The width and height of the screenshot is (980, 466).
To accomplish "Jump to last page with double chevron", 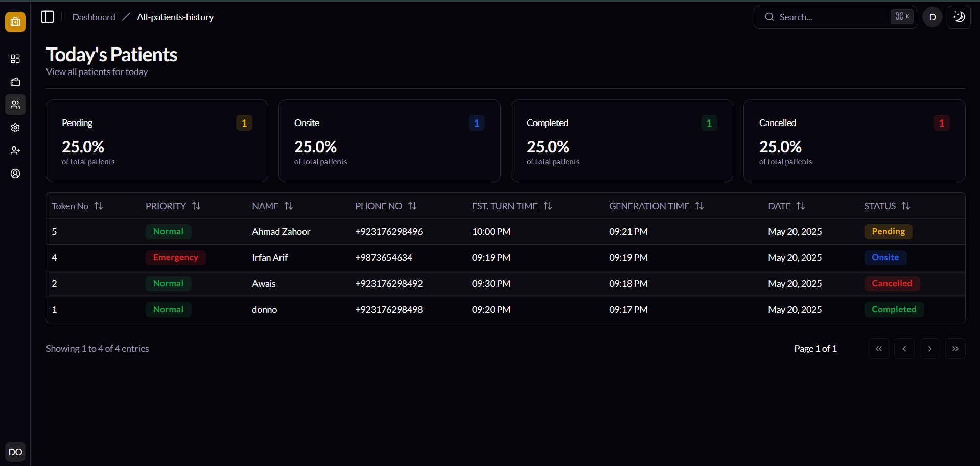I will click(x=955, y=349).
